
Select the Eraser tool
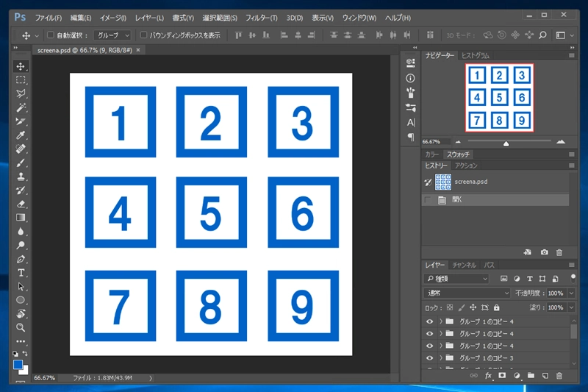(21, 204)
